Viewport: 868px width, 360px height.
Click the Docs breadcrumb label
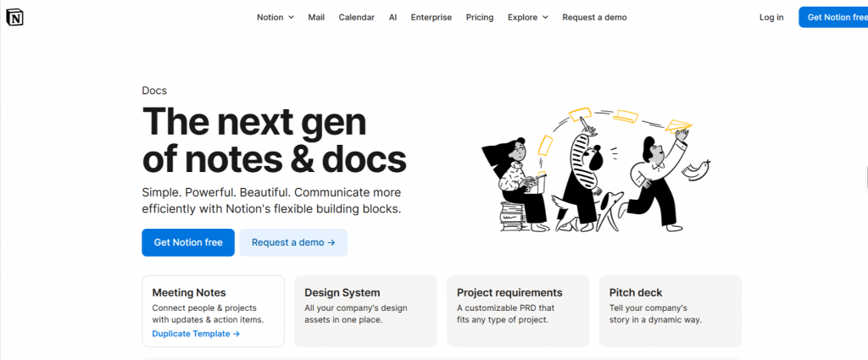[153, 91]
